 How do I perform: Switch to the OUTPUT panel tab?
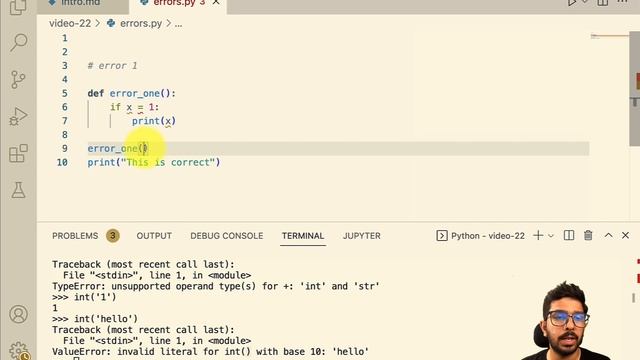(154, 236)
